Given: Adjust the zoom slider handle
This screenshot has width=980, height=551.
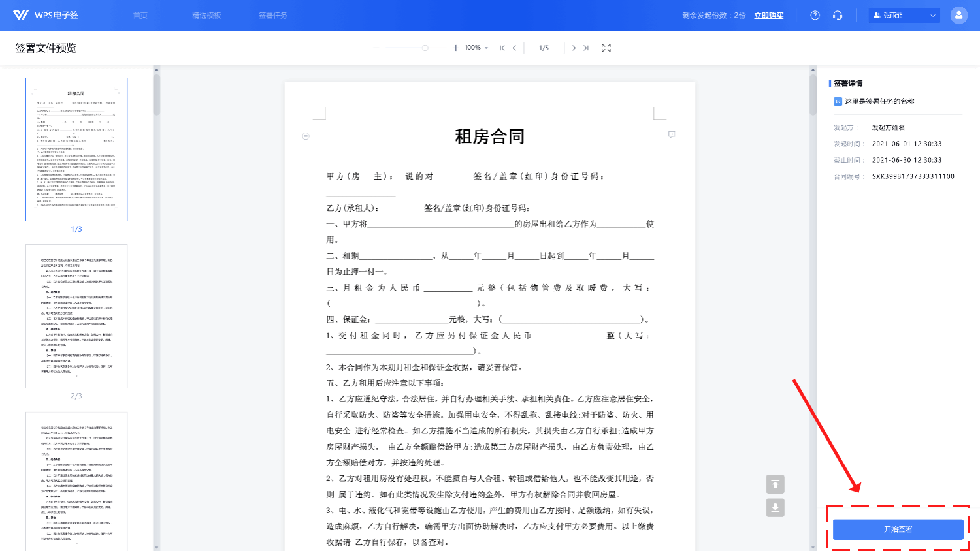Looking at the screenshot, I should pyautogui.click(x=425, y=48).
